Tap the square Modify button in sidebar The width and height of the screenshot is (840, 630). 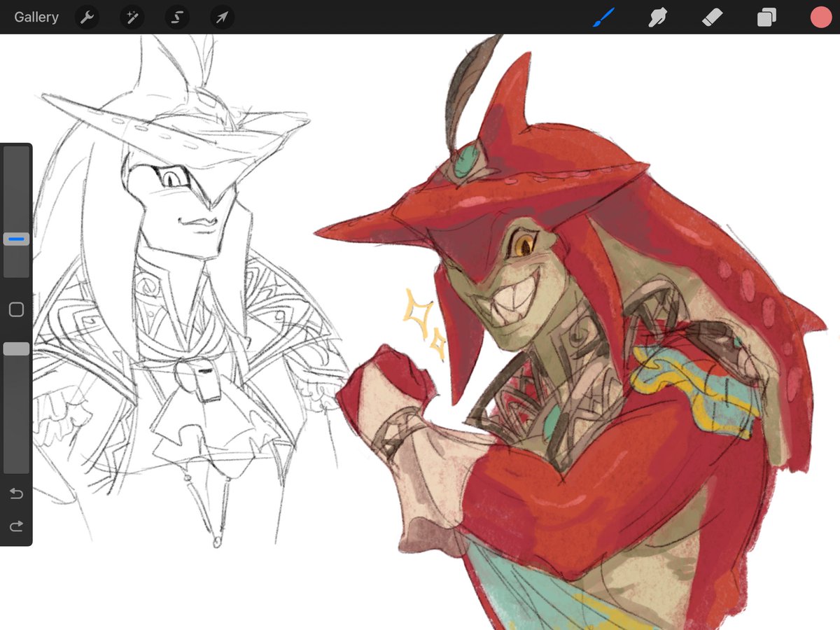16,309
